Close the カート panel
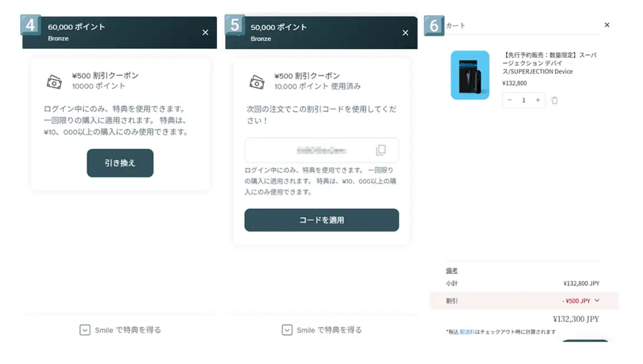This screenshot has height=364, width=643. (607, 25)
